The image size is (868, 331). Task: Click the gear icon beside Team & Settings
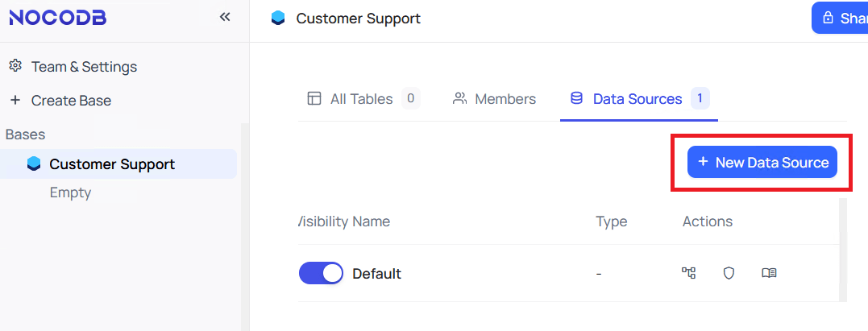coord(15,66)
